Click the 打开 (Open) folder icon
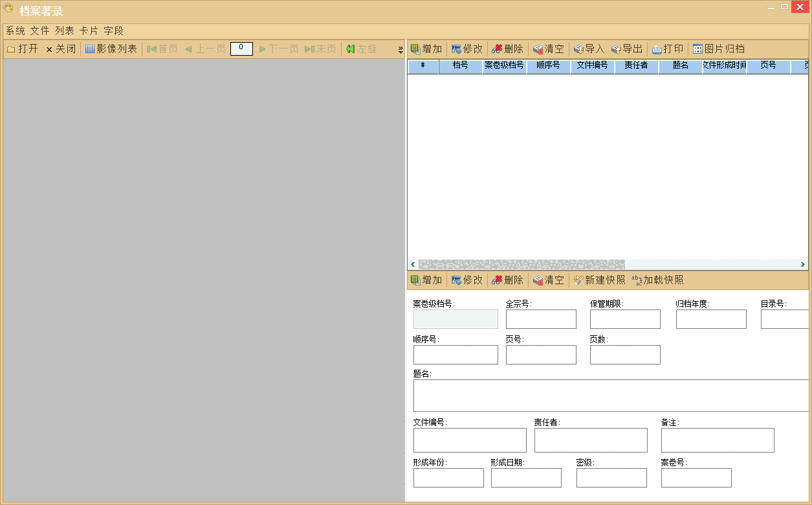The width and height of the screenshot is (812, 505). pos(11,49)
